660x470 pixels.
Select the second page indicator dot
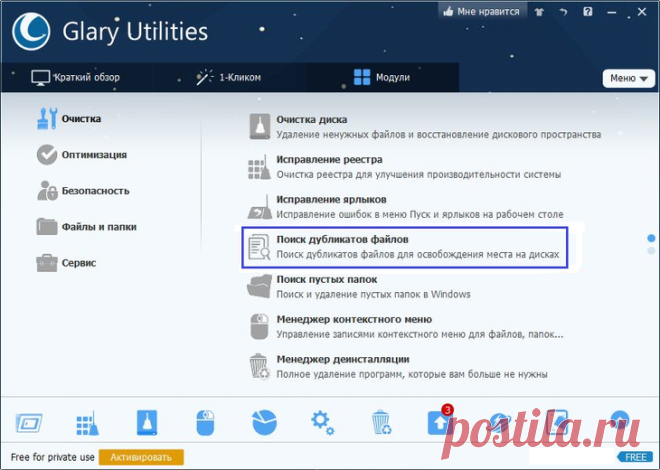pyautogui.click(x=651, y=251)
